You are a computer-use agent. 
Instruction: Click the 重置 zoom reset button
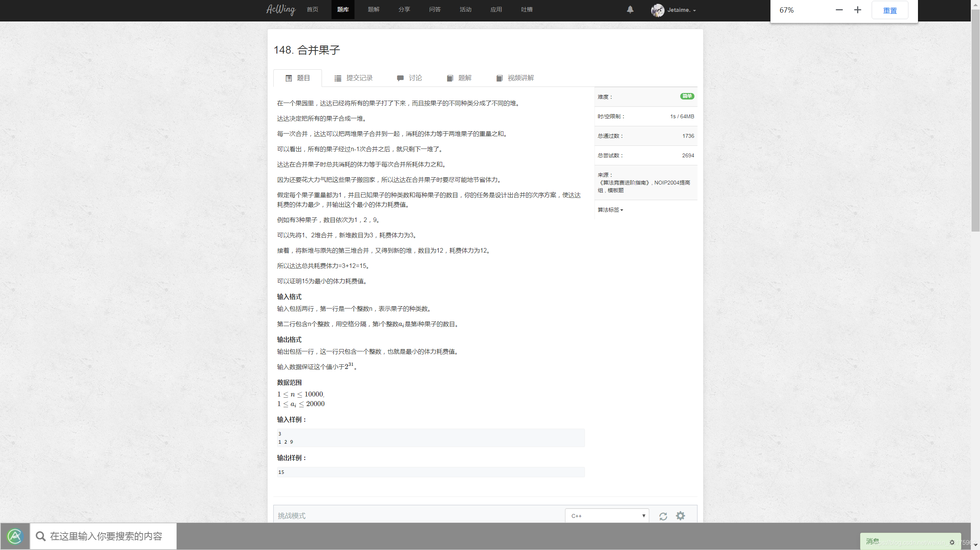(x=890, y=10)
